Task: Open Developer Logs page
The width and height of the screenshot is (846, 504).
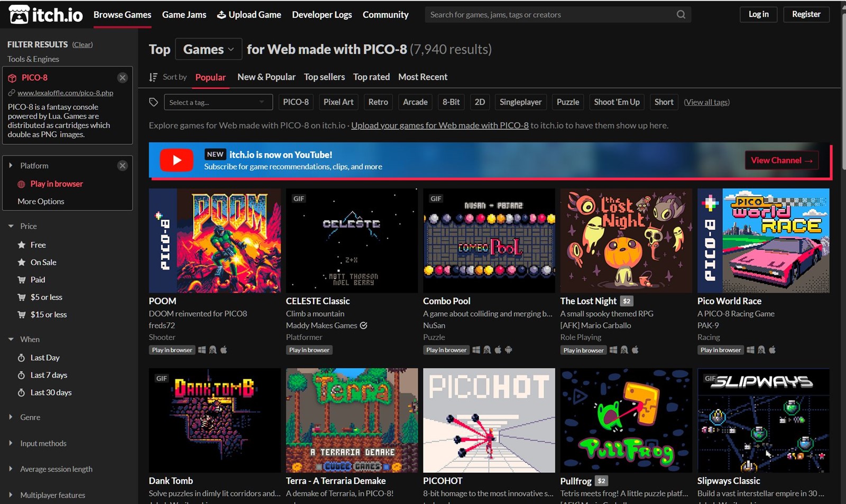Action: point(321,15)
